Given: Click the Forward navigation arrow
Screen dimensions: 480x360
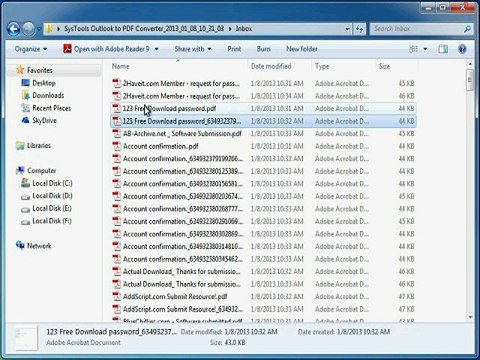Looking at the screenshot, I should point(28,29).
